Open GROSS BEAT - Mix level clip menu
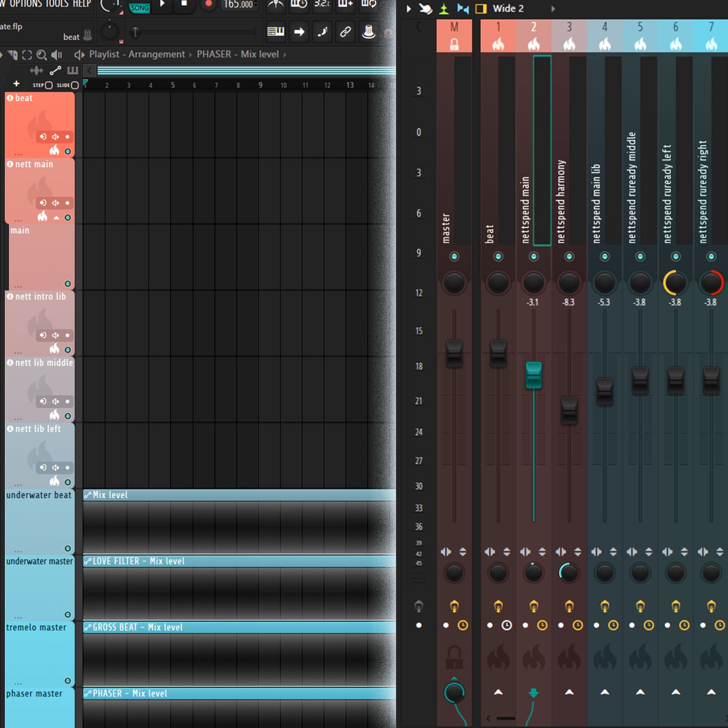Image resolution: width=728 pixels, height=728 pixels. click(88, 627)
